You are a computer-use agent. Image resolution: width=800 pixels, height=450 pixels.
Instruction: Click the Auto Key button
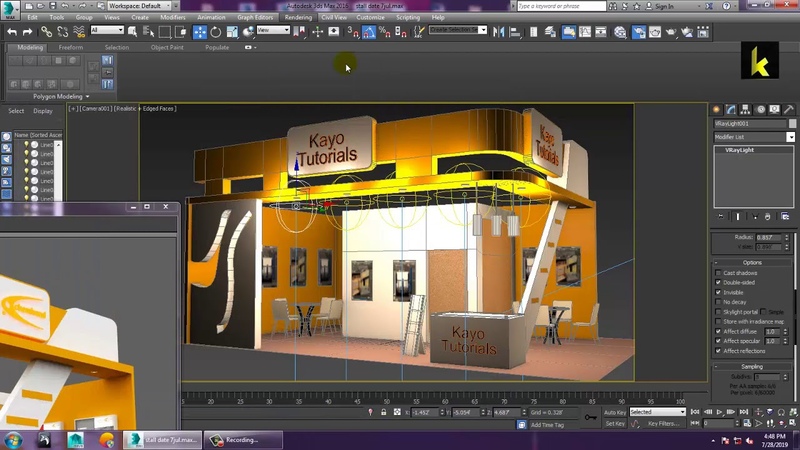615,412
